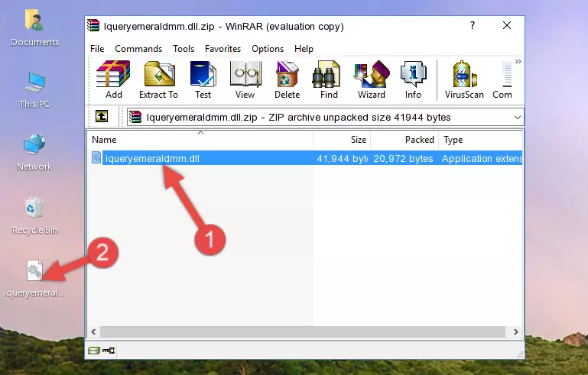This screenshot has height=375, width=588.
Task: Open the Tools menu
Action: point(184,49)
